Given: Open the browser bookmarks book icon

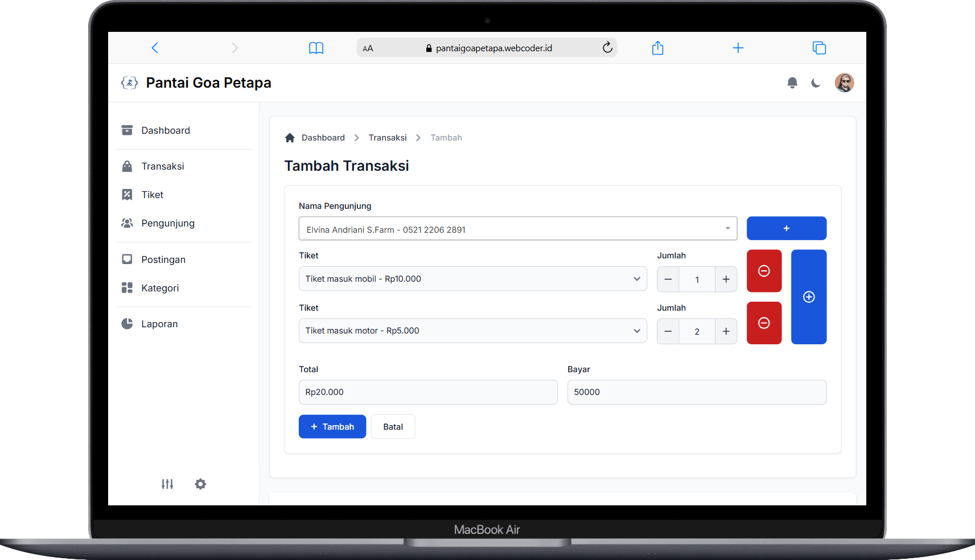Looking at the screenshot, I should click(316, 48).
